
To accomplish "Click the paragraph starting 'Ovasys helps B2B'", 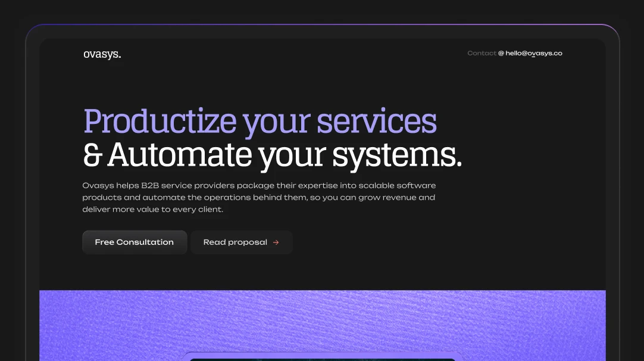I will 259,197.
